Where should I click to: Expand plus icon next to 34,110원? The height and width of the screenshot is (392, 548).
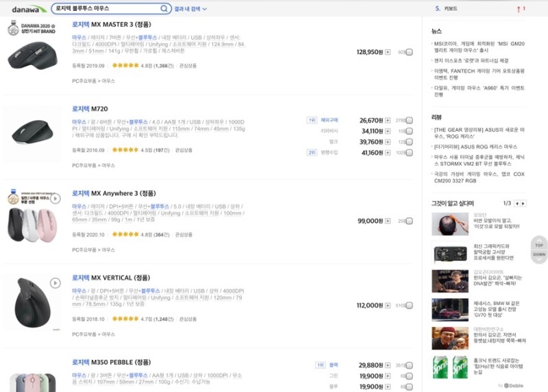tap(388, 131)
